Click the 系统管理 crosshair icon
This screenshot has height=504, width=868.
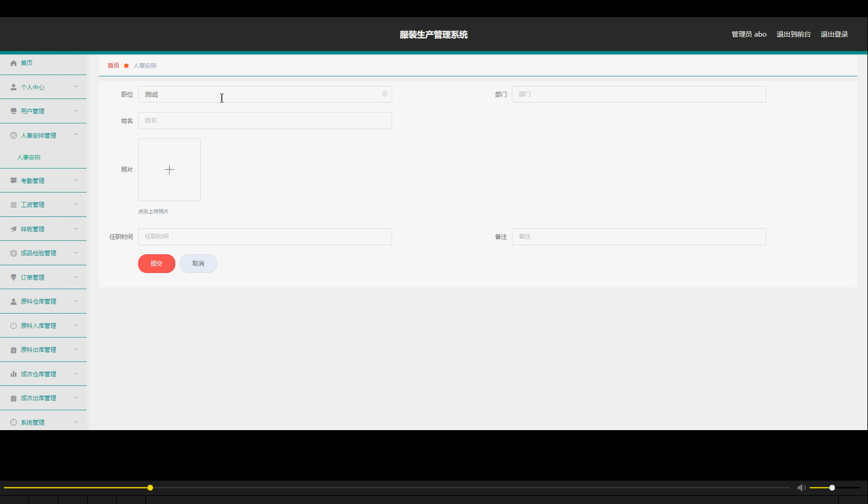tap(14, 423)
